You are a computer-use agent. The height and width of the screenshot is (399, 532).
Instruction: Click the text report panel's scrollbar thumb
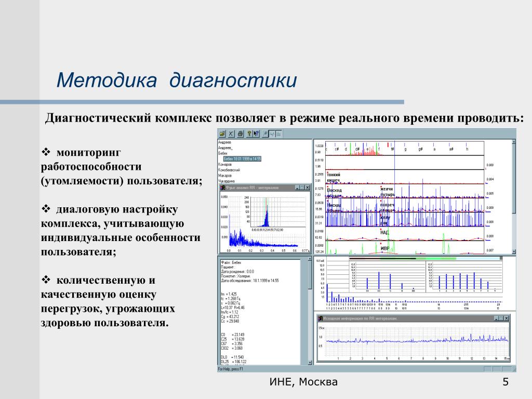pyautogui.click(x=310, y=275)
